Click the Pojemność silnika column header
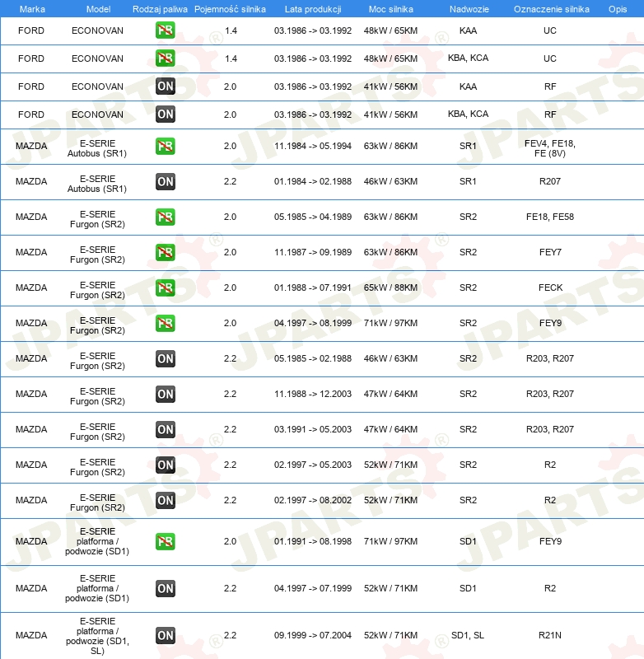The image size is (644, 659). pyautogui.click(x=230, y=9)
